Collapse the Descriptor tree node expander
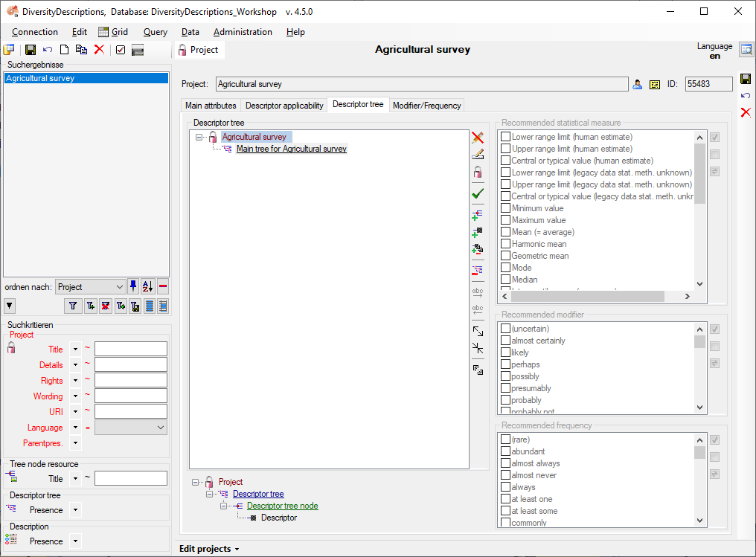 pyautogui.click(x=209, y=494)
